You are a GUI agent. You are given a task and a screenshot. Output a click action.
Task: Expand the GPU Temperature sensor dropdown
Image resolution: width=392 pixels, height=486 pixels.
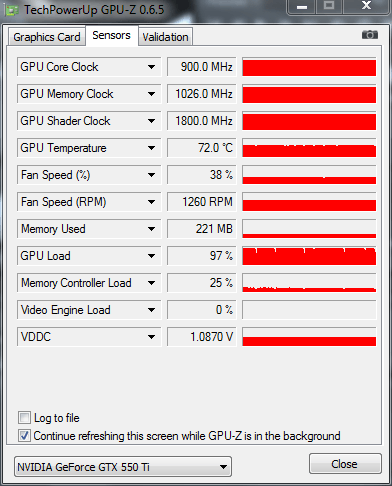point(151,148)
